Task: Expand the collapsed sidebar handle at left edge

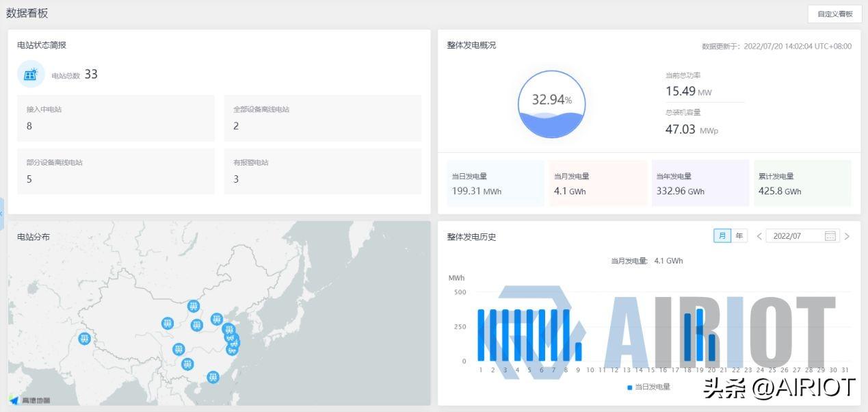Action: (2, 214)
